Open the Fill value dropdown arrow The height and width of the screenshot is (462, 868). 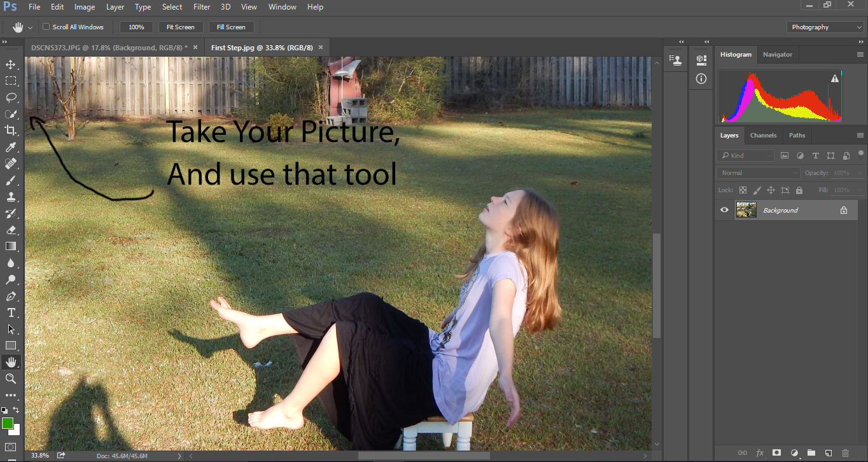click(x=861, y=190)
